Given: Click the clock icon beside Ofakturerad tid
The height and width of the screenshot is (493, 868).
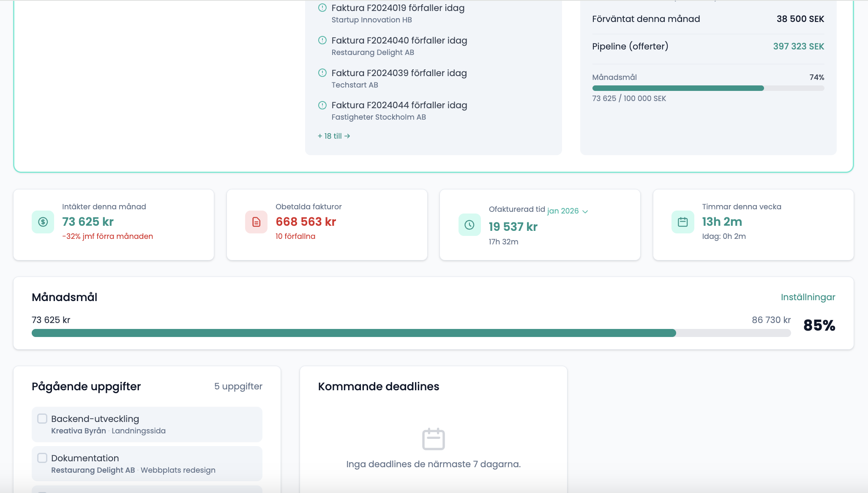Looking at the screenshot, I should [469, 225].
